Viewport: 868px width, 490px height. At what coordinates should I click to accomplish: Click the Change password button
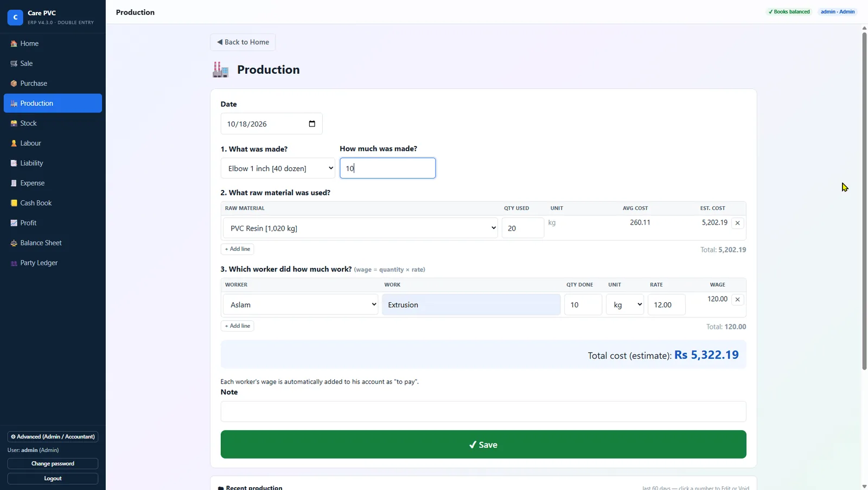(53, 463)
